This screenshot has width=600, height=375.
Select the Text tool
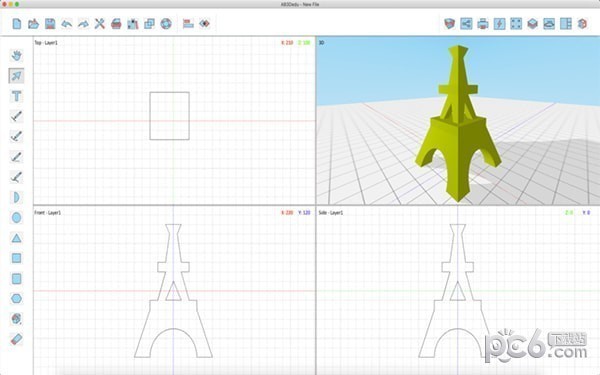click(16, 96)
